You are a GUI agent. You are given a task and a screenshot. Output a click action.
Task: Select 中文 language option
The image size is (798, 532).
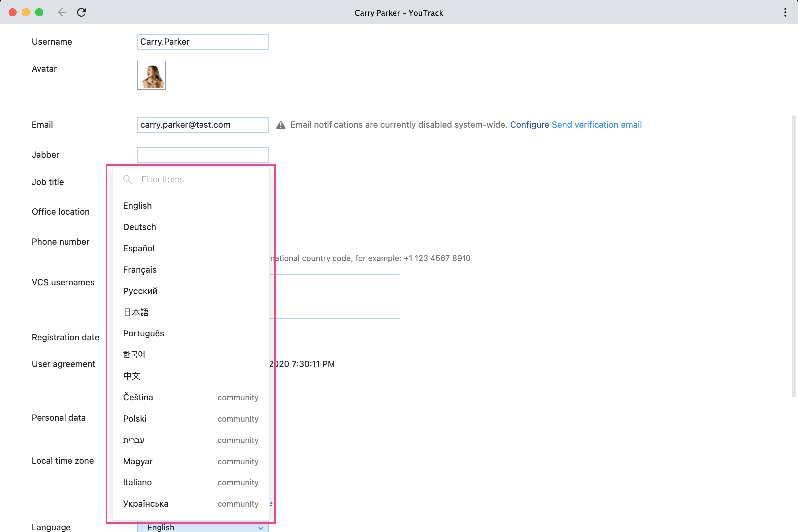coord(131,376)
